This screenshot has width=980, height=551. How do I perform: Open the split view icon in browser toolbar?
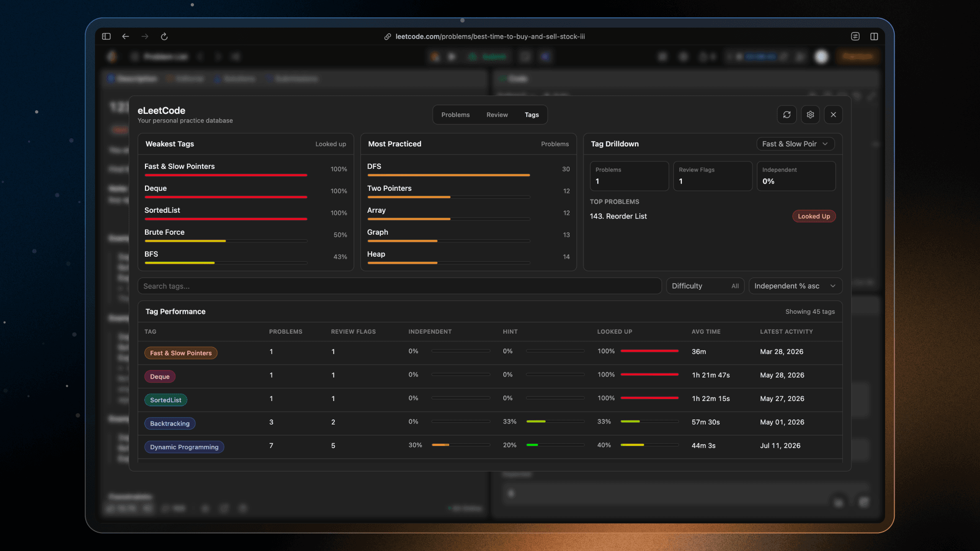coord(874,36)
